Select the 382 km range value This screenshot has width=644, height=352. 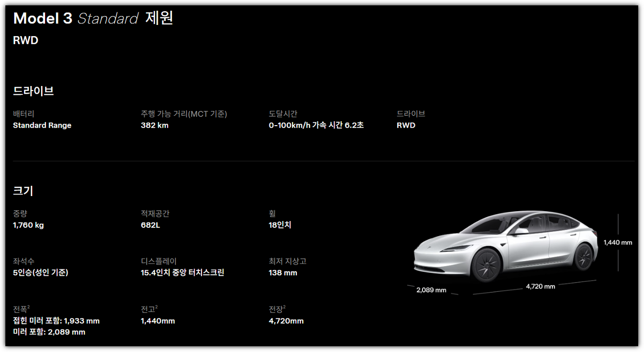[x=153, y=125]
